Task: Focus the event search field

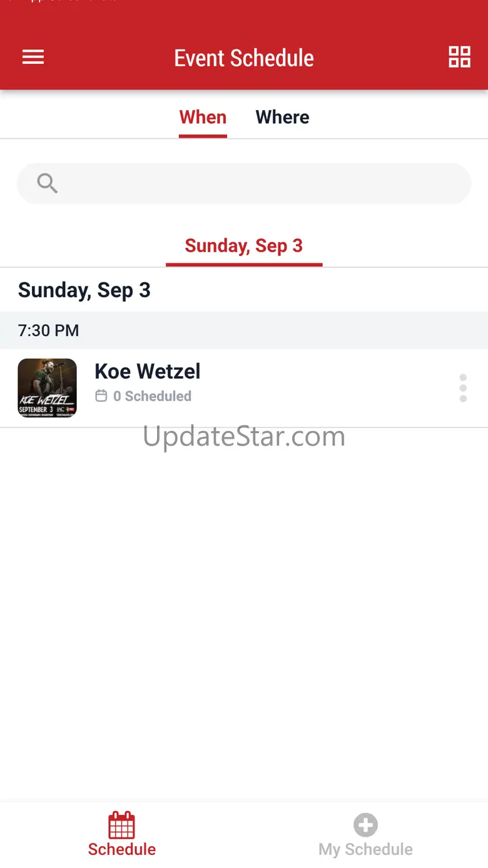Action: click(244, 183)
